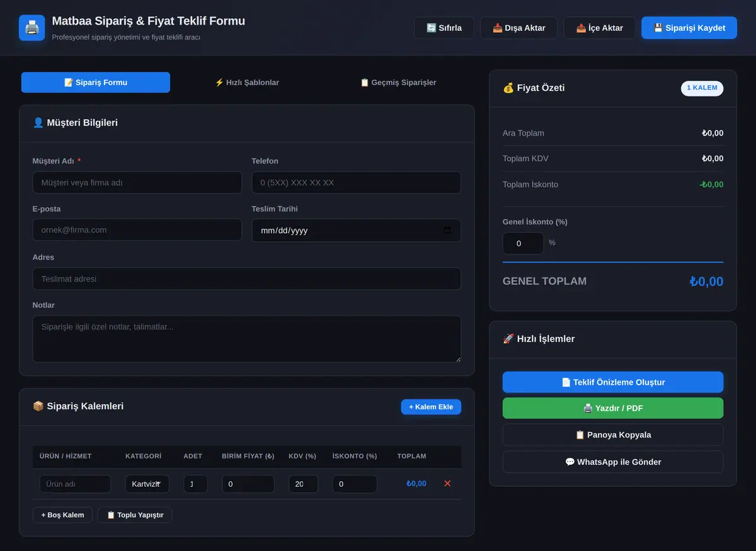
Task: Click the İçe Aktar import button
Action: [x=599, y=28]
